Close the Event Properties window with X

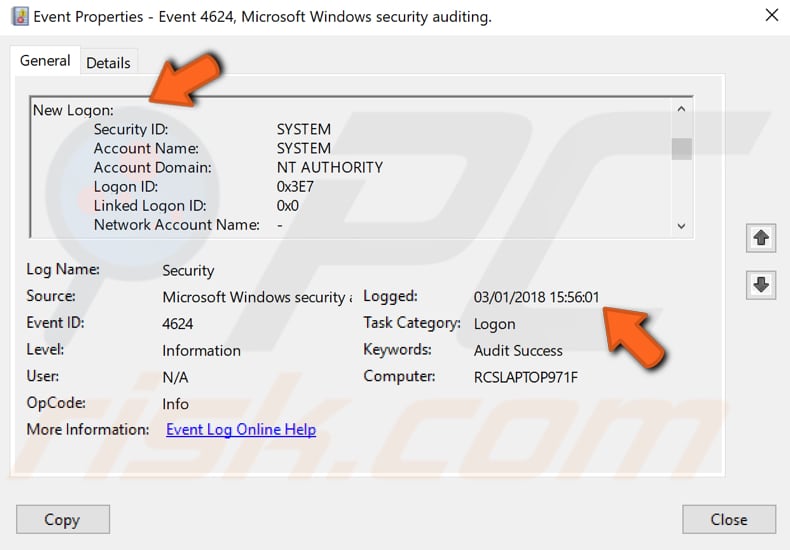[x=771, y=15]
